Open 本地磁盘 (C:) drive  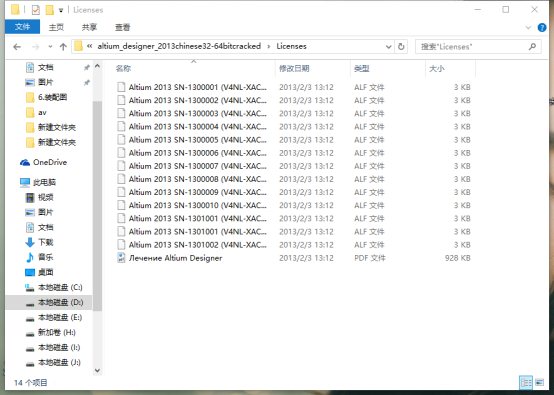pos(60,288)
